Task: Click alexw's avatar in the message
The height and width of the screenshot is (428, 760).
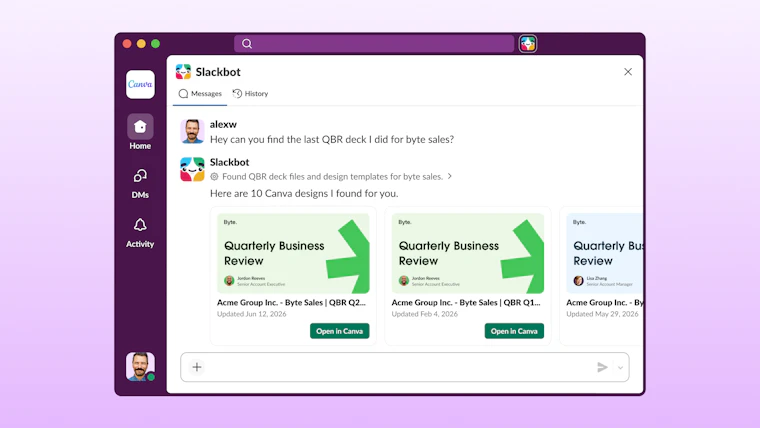Action: (192, 131)
